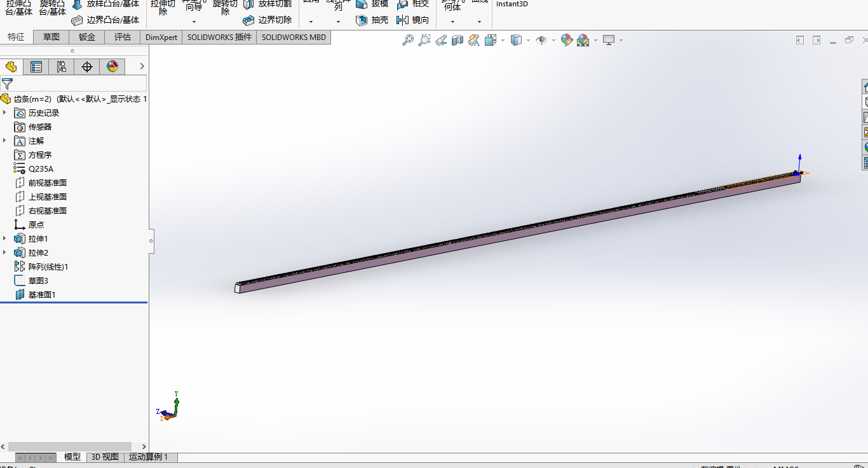This screenshot has width=868, height=468.
Task: Select the 方程序 equations tree item
Action: (33, 155)
